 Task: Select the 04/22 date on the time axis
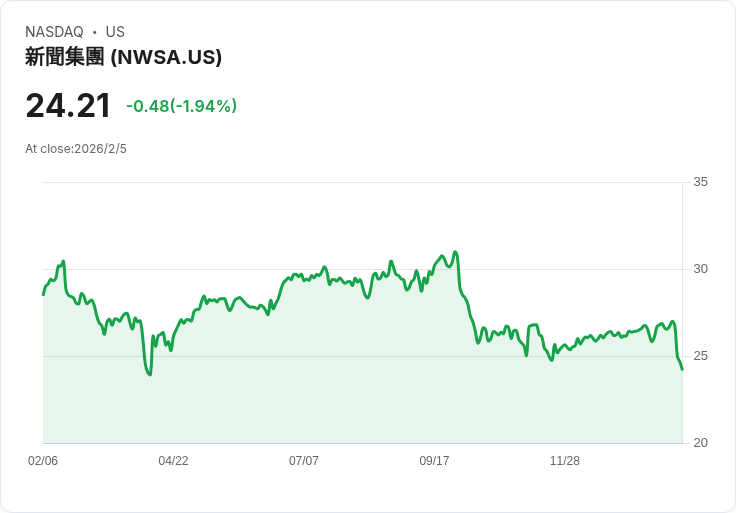pyautogui.click(x=173, y=461)
